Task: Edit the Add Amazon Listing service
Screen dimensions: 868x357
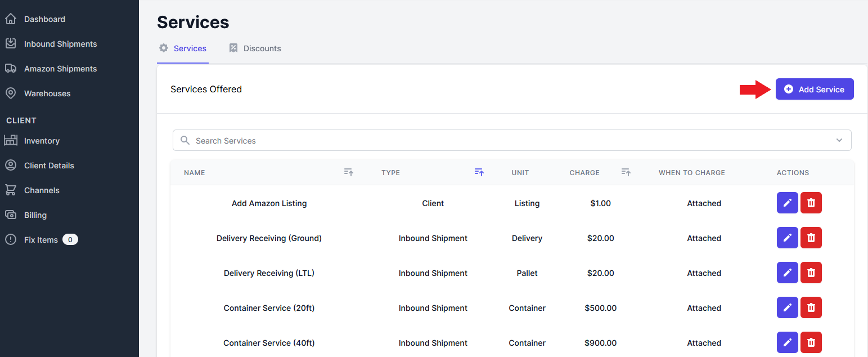Action: pyautogui.click(x=787, y=203)
